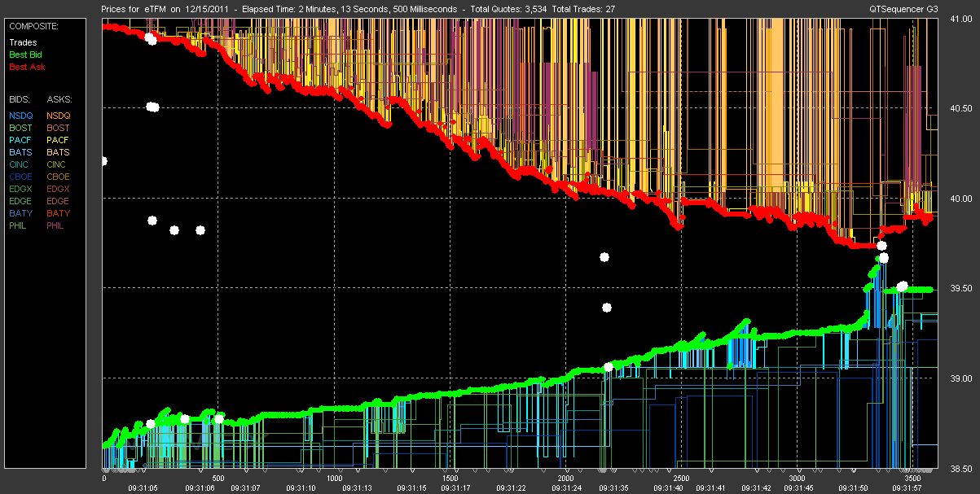
Task: Click EDGE under the ASKS column
Action: (59, 201)
